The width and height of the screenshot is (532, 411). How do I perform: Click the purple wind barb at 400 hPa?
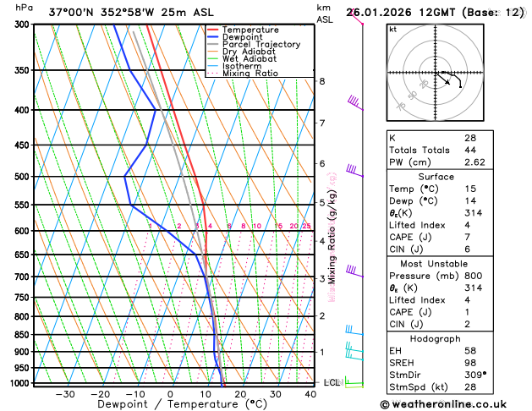click(355, 103)
